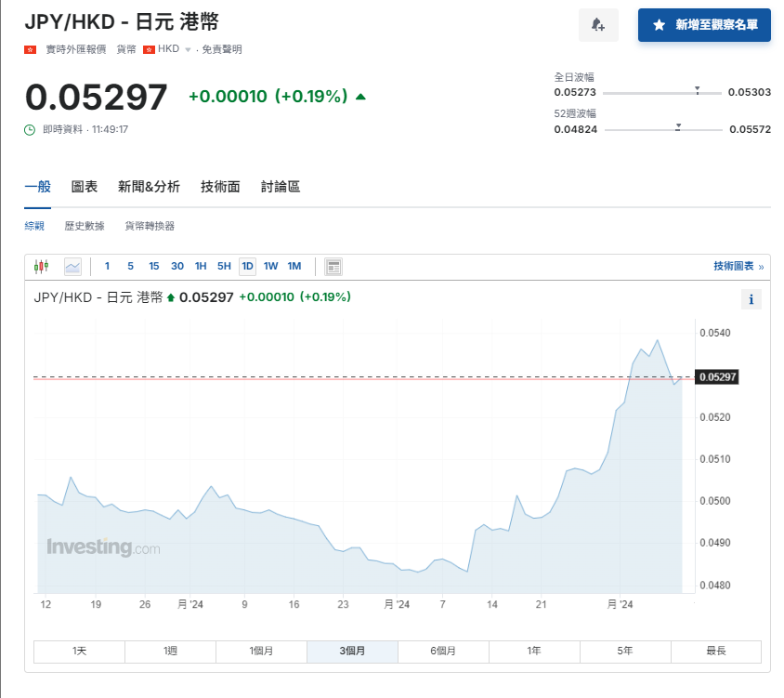The height and width of the screenshot is (698, 784).
Task: Click the alert bell icon
Action: (598, 25)
